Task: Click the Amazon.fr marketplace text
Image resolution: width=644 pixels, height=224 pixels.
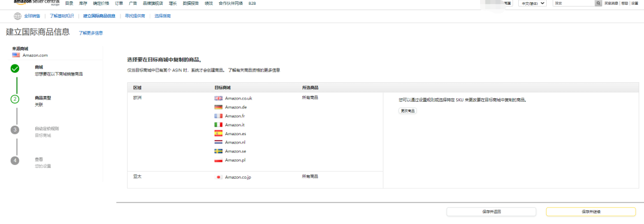Action: (235, 116)
